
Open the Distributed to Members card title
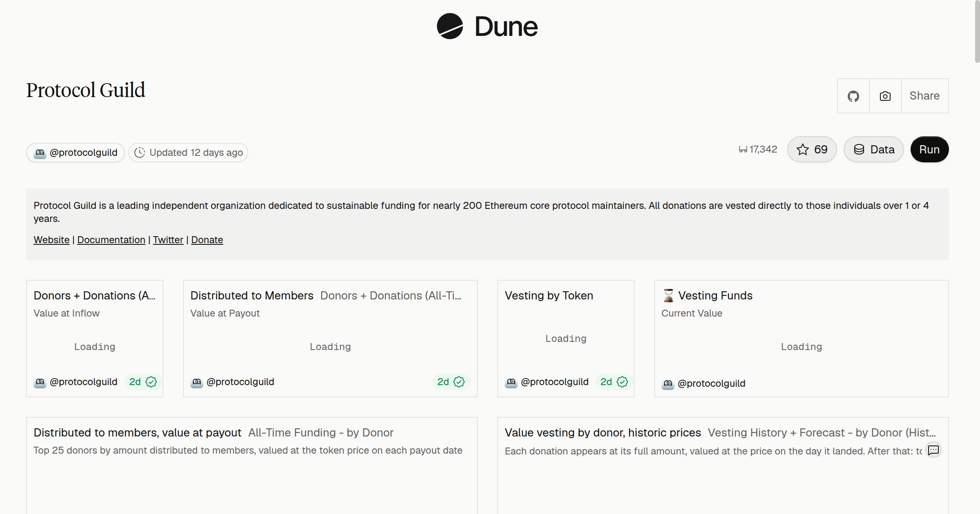[252, 295]
